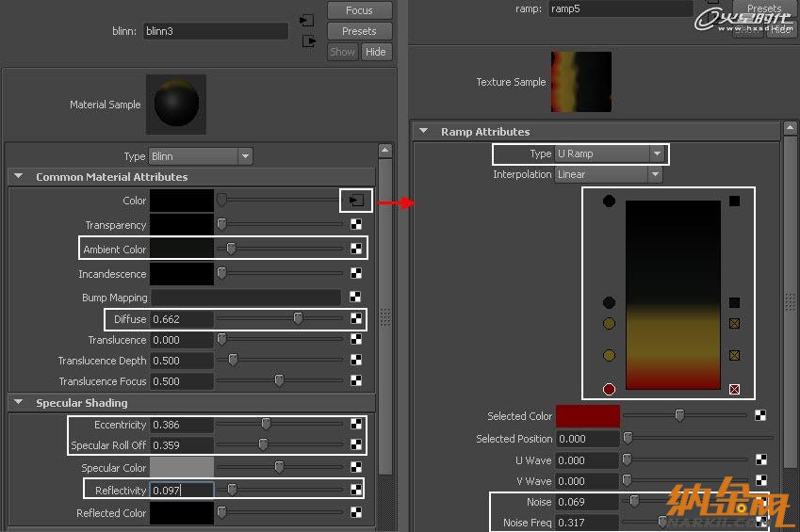Delete the lower olive ramp color entry
Viewport: 800px width, 532px height.
pyautogui.click(x=734, y=355)
